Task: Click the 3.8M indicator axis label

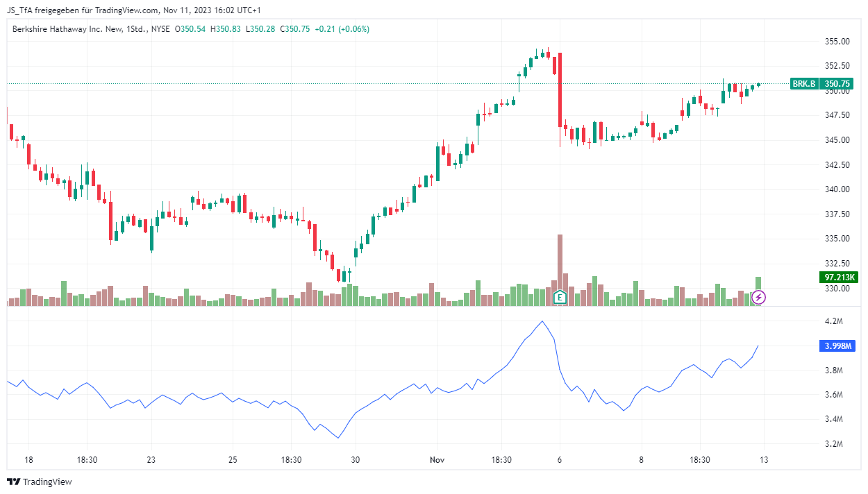Action: click(x=833, y=370)
